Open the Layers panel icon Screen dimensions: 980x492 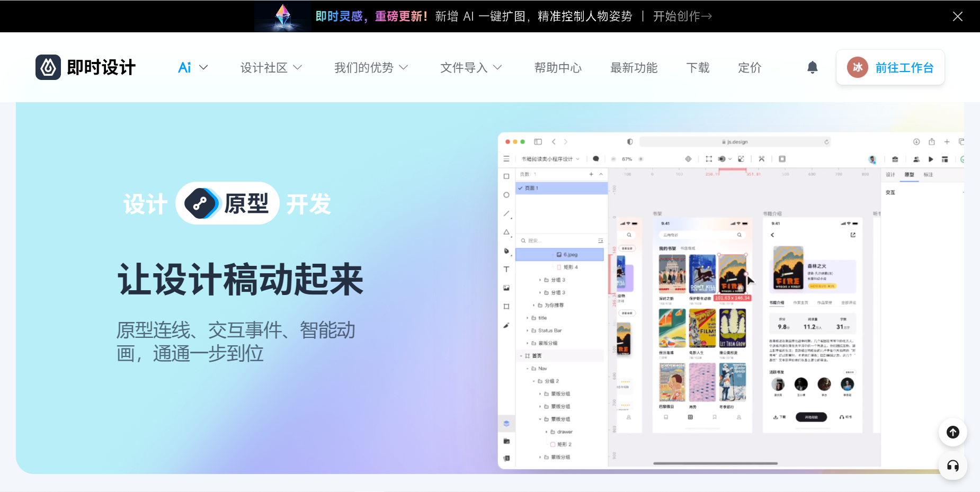(x=506, y=423)
